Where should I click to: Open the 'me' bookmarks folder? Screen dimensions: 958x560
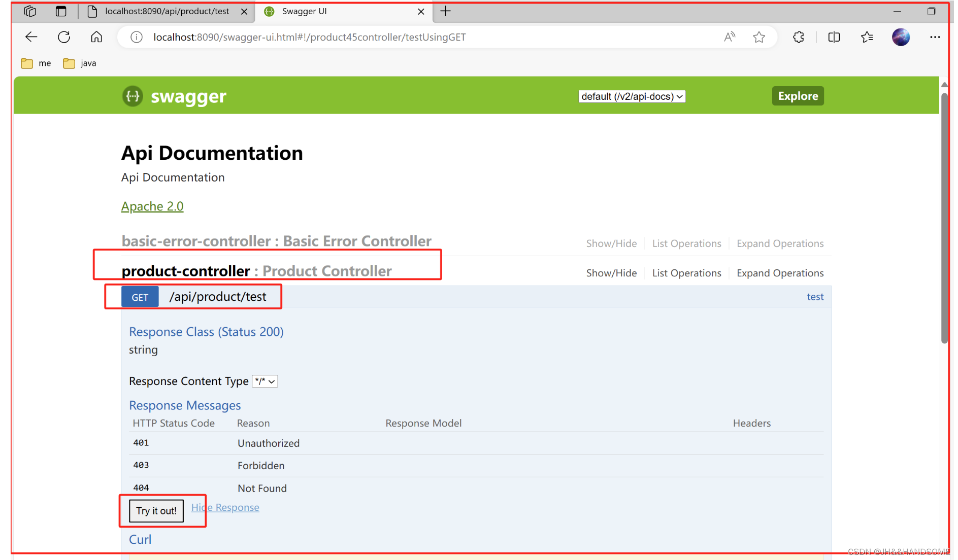point(36,63)
